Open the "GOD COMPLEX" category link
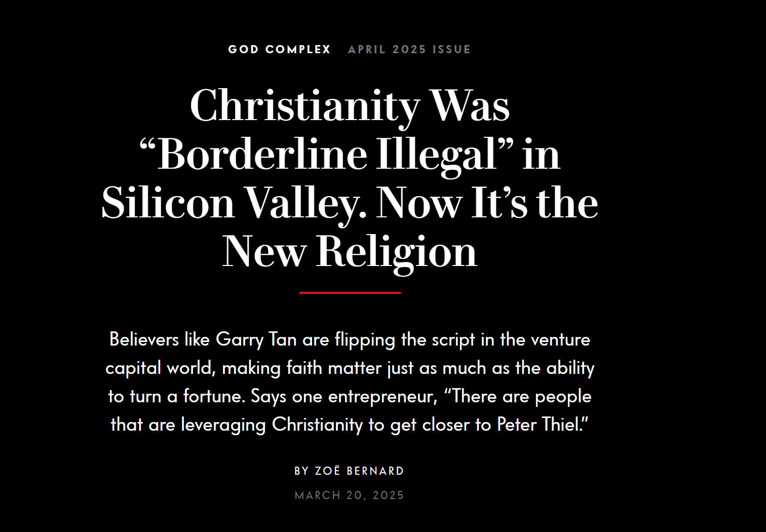This screenshot has height=532, width=766. [279, 49]
